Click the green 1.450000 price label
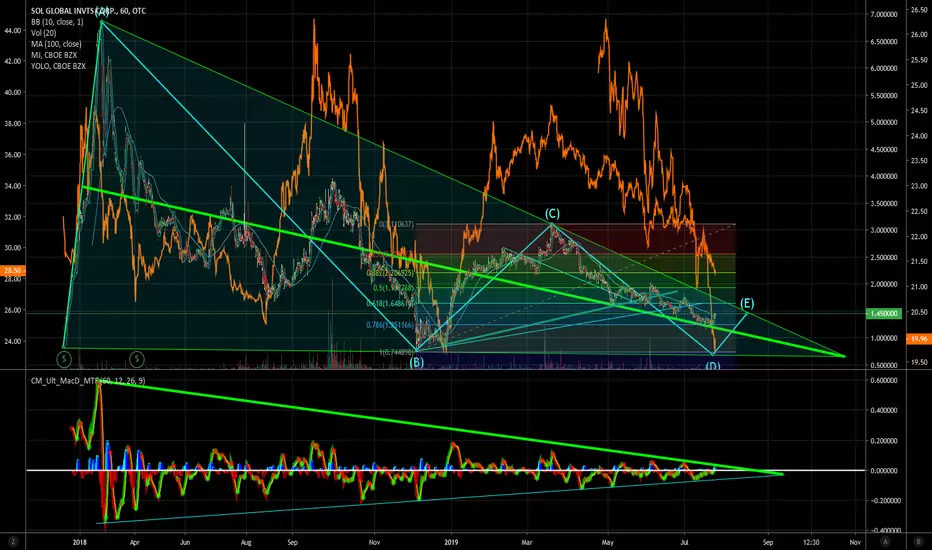The image size is (932, 550). point(883,313)
